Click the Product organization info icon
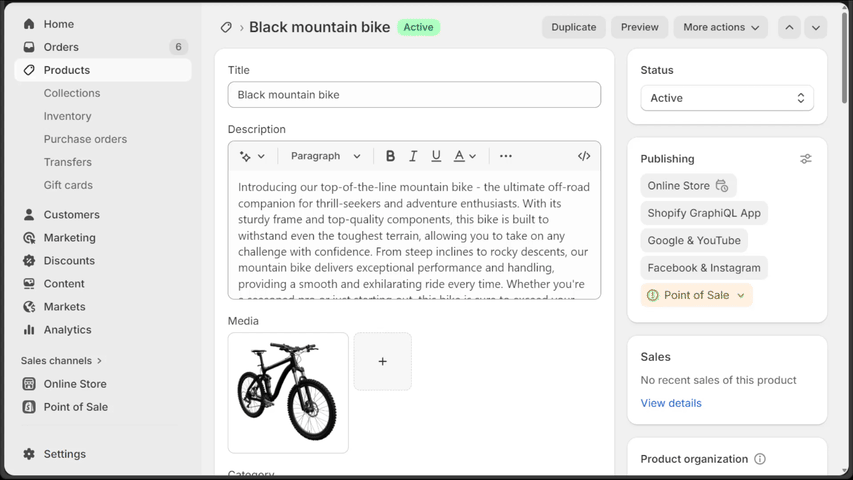Screen dimensions: 853x480 coord(760,459)
